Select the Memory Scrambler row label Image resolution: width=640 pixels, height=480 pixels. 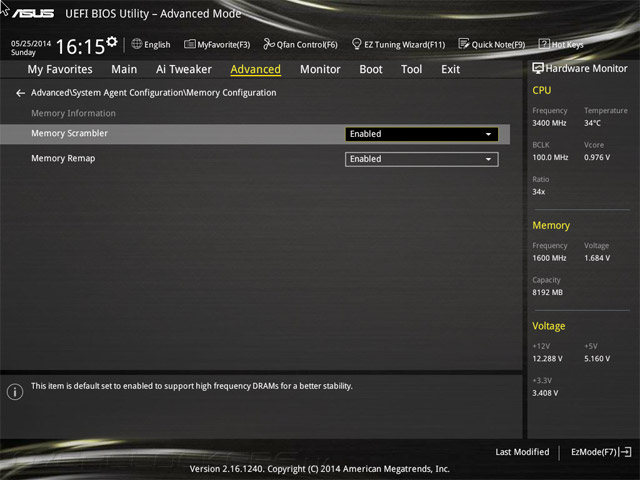coord(69,133)
